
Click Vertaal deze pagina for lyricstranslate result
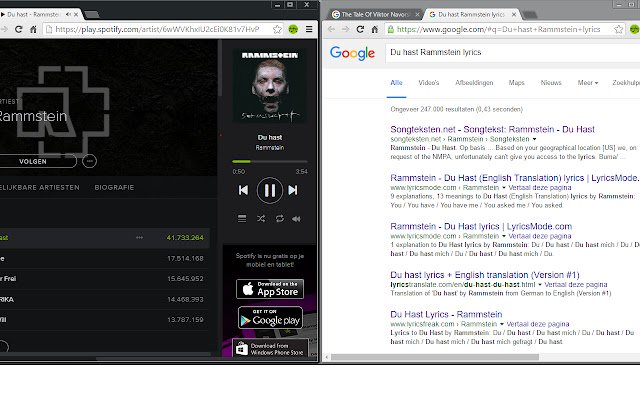pyautogui.click(x=576, y=284)
